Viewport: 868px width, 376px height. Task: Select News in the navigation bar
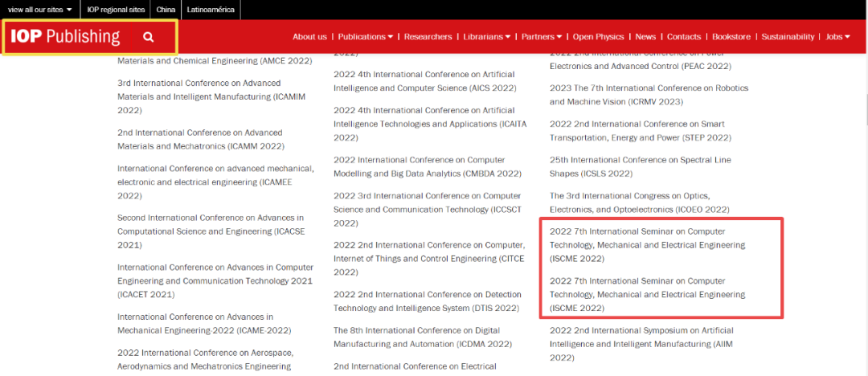click(x=645, y=36)
